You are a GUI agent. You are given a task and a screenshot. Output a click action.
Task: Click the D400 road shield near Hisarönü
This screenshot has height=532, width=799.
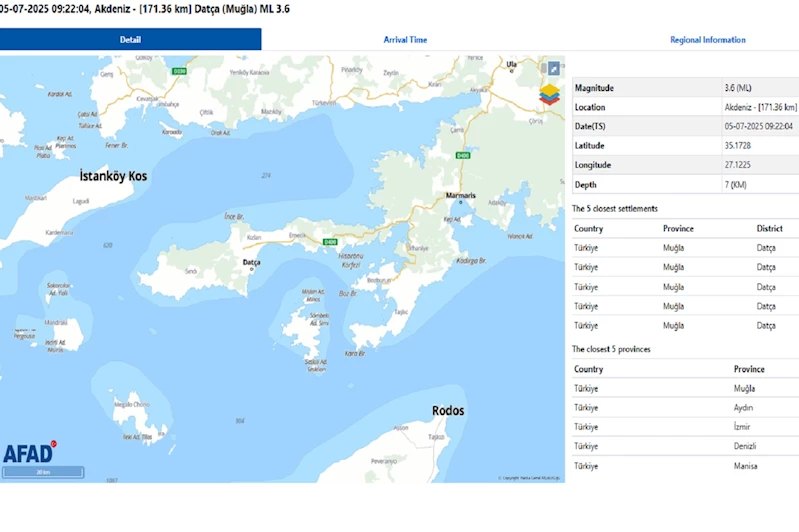[329, 242]
